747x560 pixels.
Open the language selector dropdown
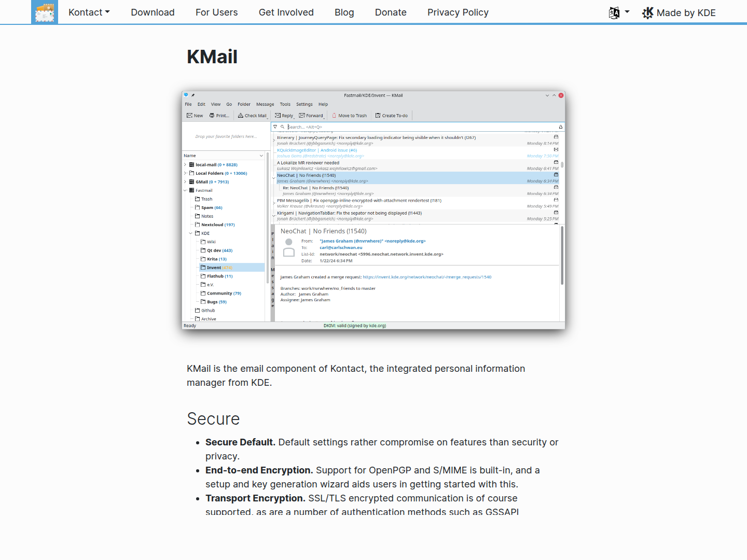click(x=619, y=12)
